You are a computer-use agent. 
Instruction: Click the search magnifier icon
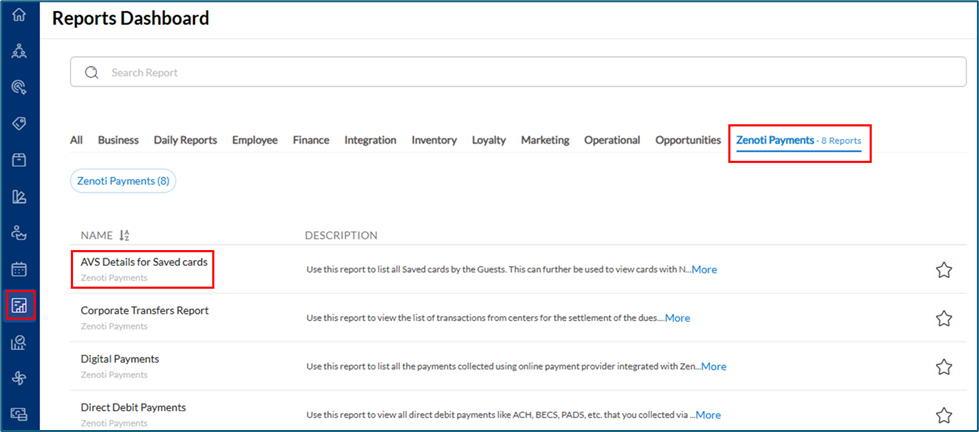(x=92, y=72)
